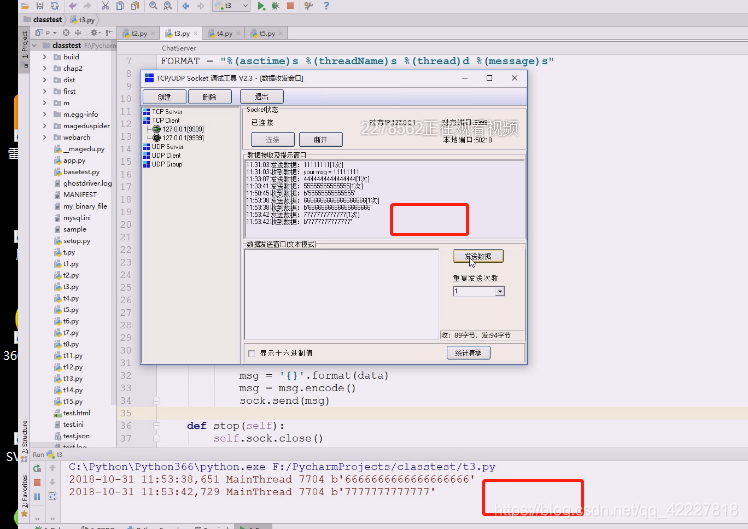The image size is (748, 529).
Task: Click the Open folder icon in PyCharm toolbar
Action: [25, 6]
